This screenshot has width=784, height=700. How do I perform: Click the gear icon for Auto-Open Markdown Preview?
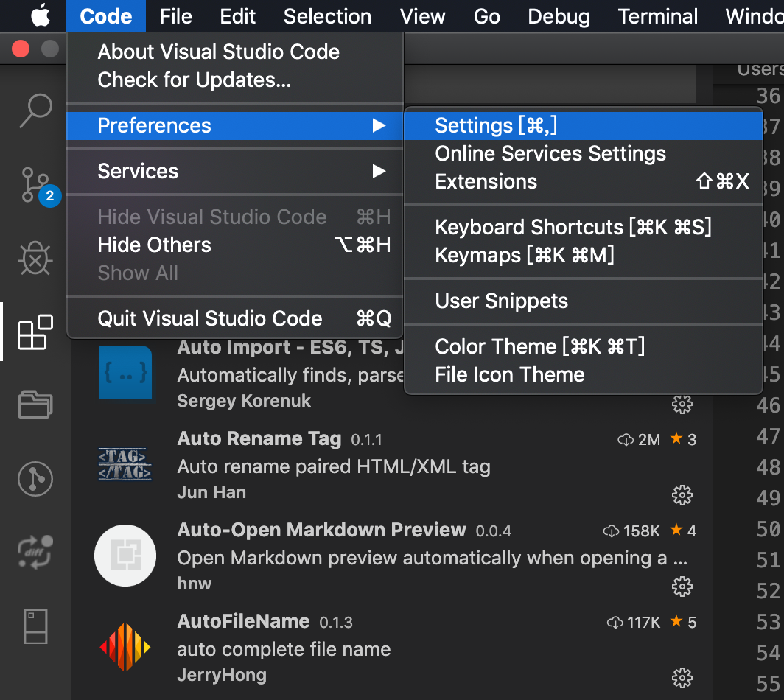682,587
